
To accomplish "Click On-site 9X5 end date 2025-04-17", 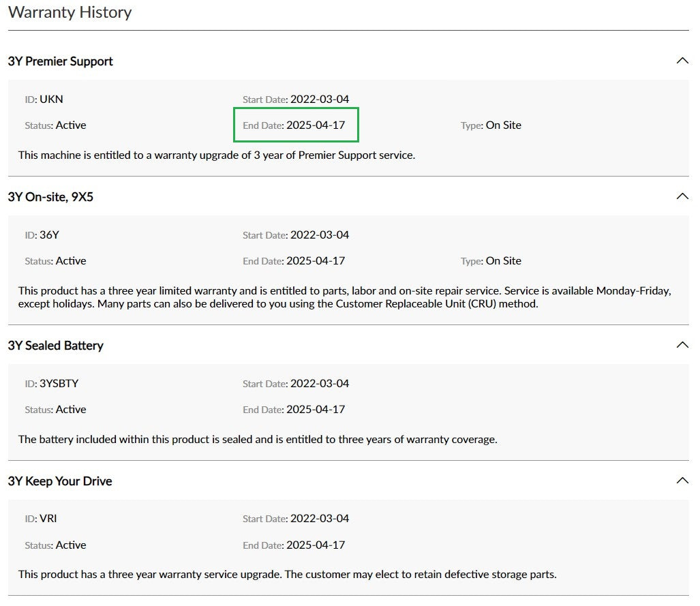I will 316,261.
